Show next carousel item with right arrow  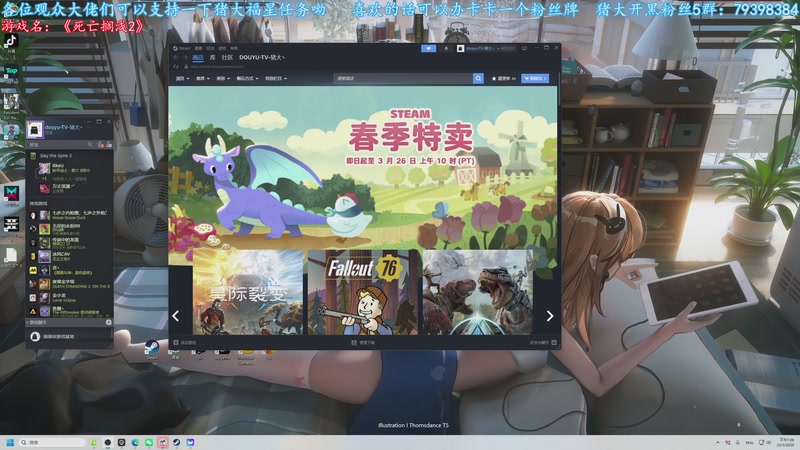(x=549, y=316)
